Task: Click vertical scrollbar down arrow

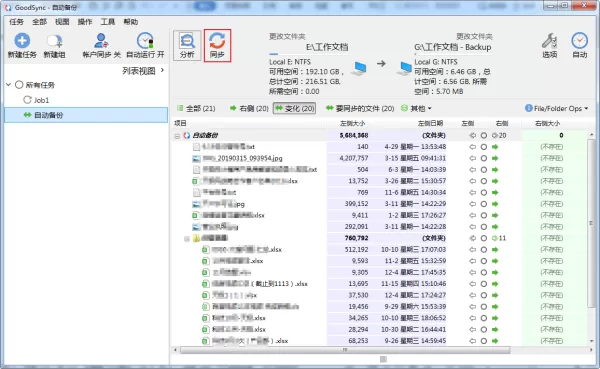Action: (x=592, y=341)
